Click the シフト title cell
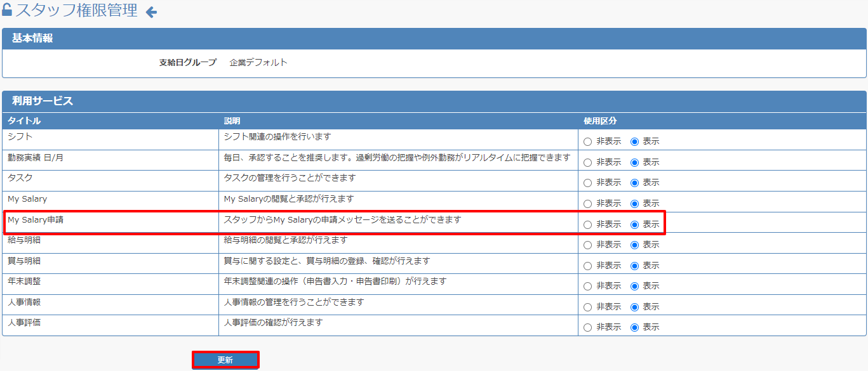The width and height of the screenshot is (868, 371). tap(111, 140)
